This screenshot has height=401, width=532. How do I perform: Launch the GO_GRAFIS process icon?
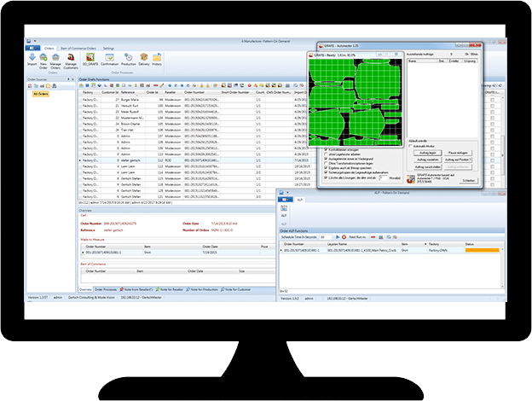tap(90, 60)
